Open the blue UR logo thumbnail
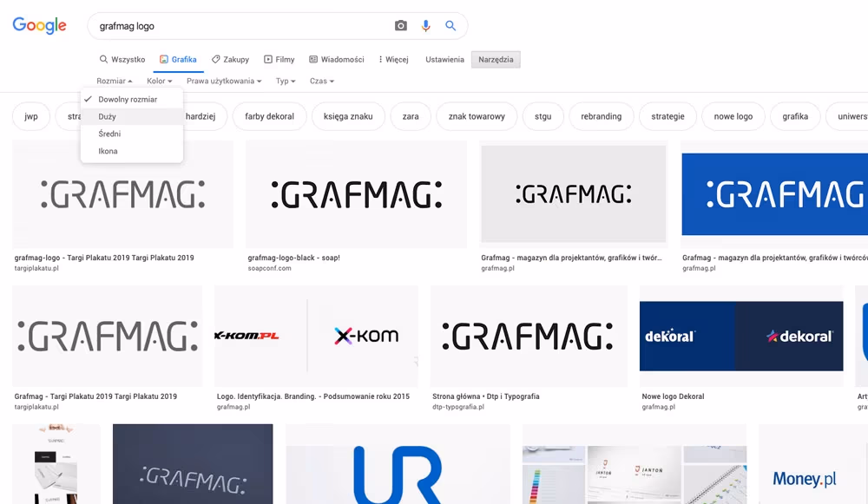This screenshot has width=868, height=504. pyautogui.click(x=398, y=464)
